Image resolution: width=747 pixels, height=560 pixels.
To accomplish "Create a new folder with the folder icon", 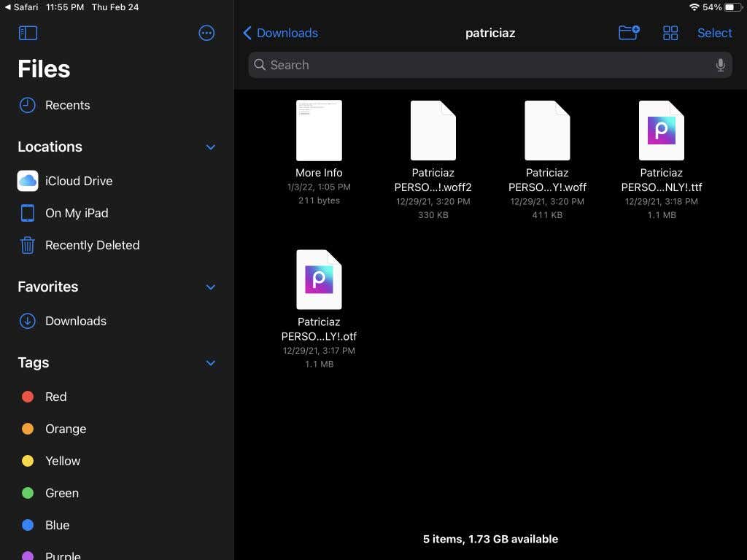I will point(628,33).
